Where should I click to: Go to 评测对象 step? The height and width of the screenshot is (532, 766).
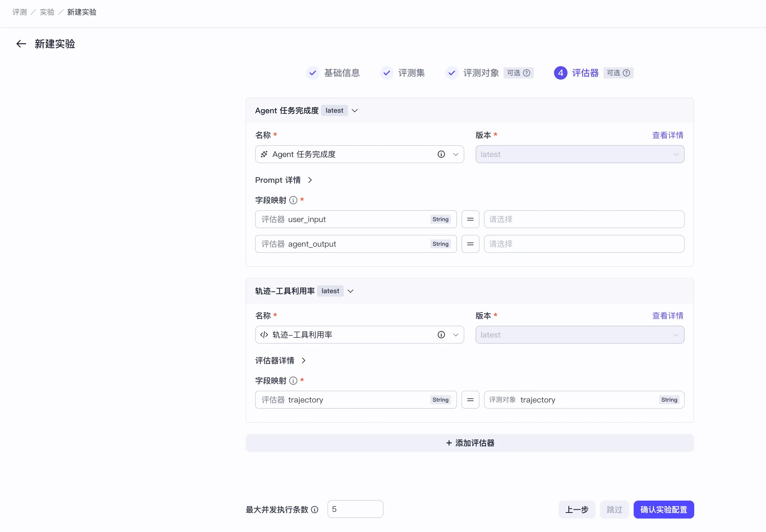481,73
